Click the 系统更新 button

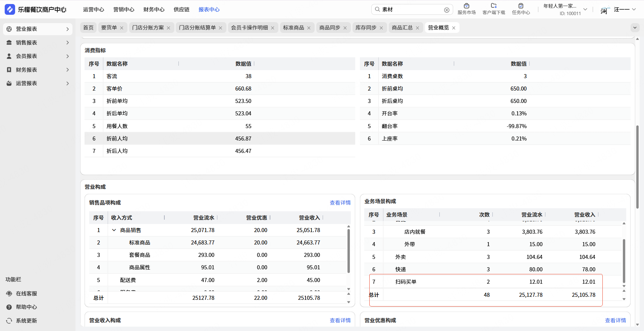coord(26,321)
